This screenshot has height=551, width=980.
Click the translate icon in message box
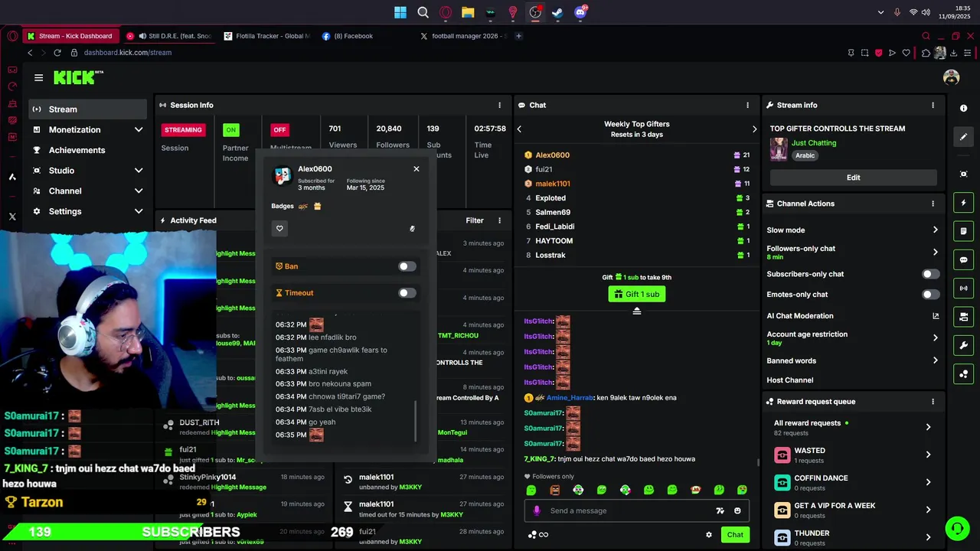coord(720,510)
